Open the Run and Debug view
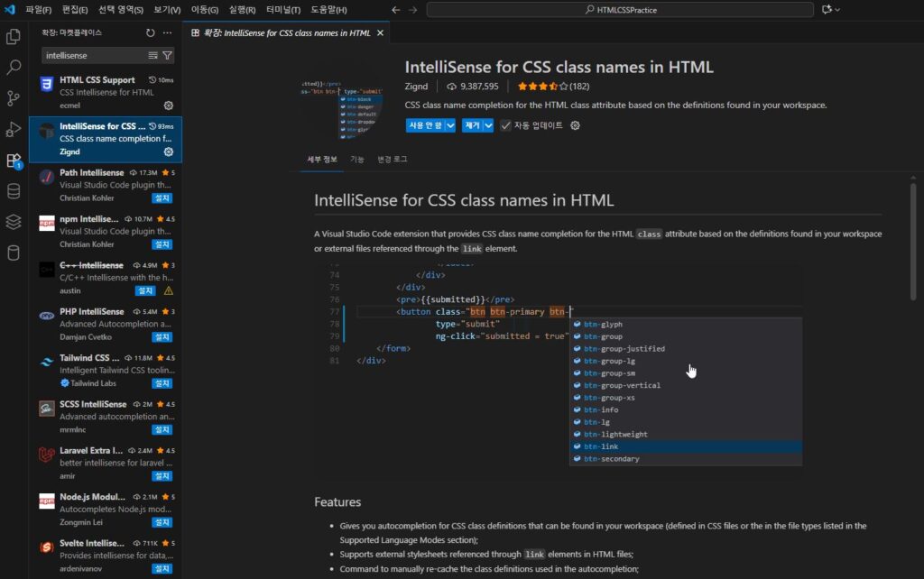The image size is (924, 579). (x=13, y=128)
